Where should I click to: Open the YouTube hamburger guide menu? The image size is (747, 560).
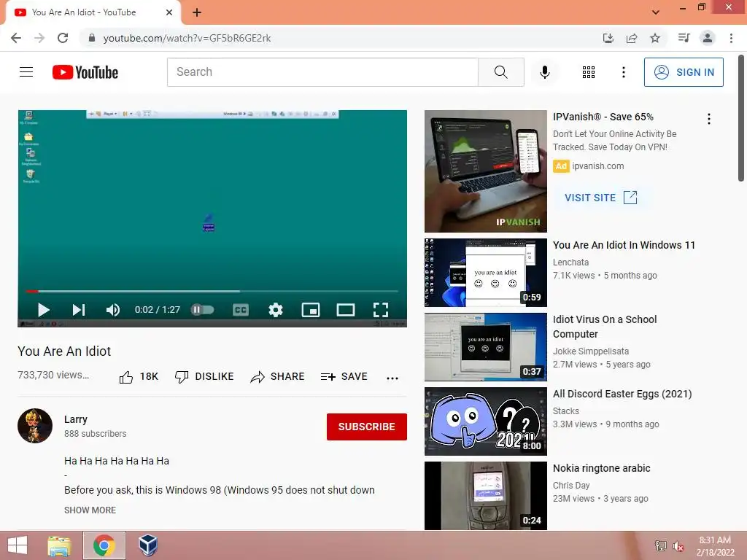coord(26,72)
